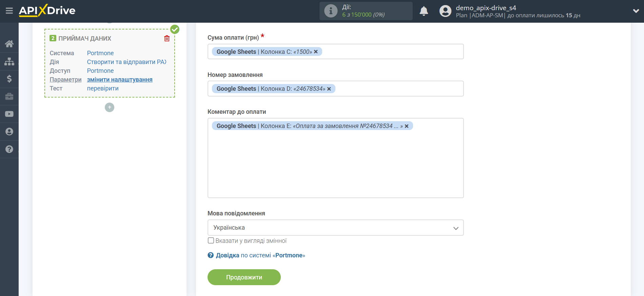
Task: Open 'змінити налаштування' link
Action: pos(120,80)
